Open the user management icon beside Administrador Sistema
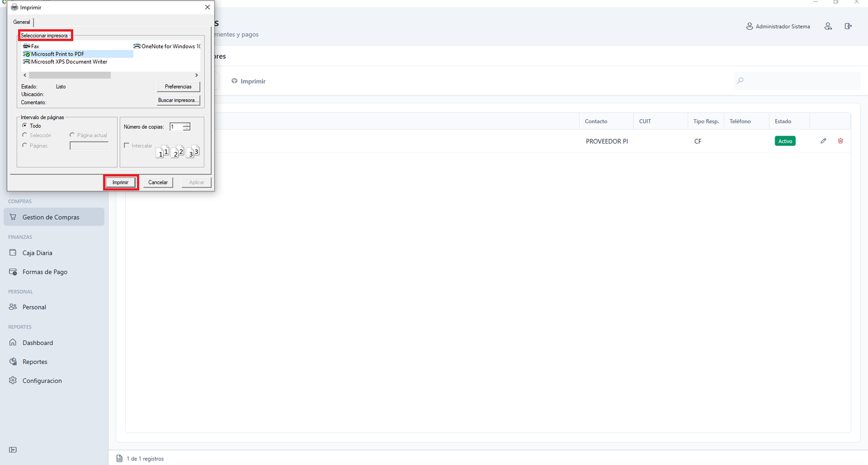Viewport: 868px width, 465px height. (x=828, y=26)
